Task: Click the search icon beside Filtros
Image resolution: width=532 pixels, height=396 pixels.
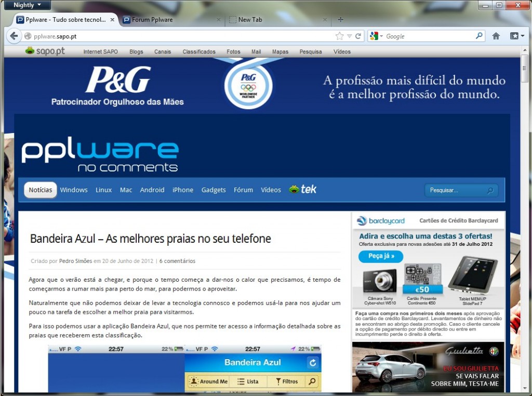Action: pyautogui.click(x=312, y=381)
